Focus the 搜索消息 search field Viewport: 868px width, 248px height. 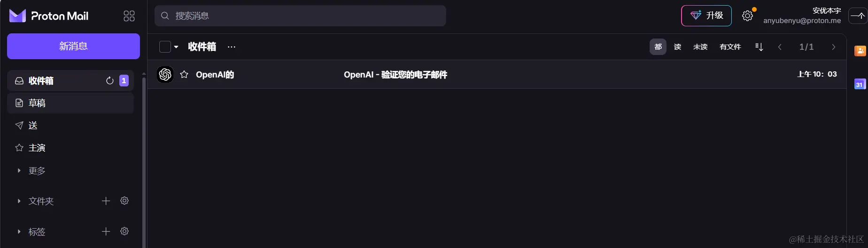pos(300,15)
